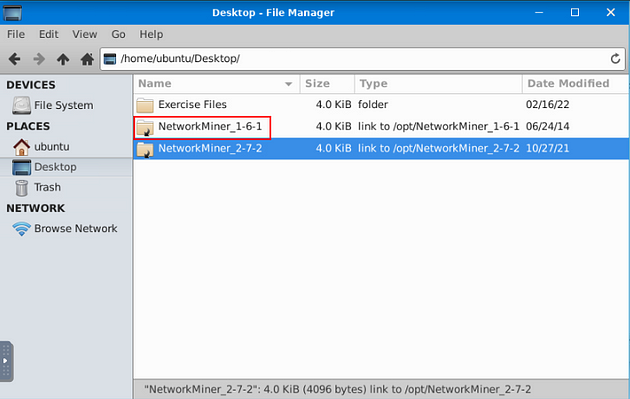Screen dimensions: 630x399
Task: Select the Exercise Files file name
Action: tap(192, 104)
